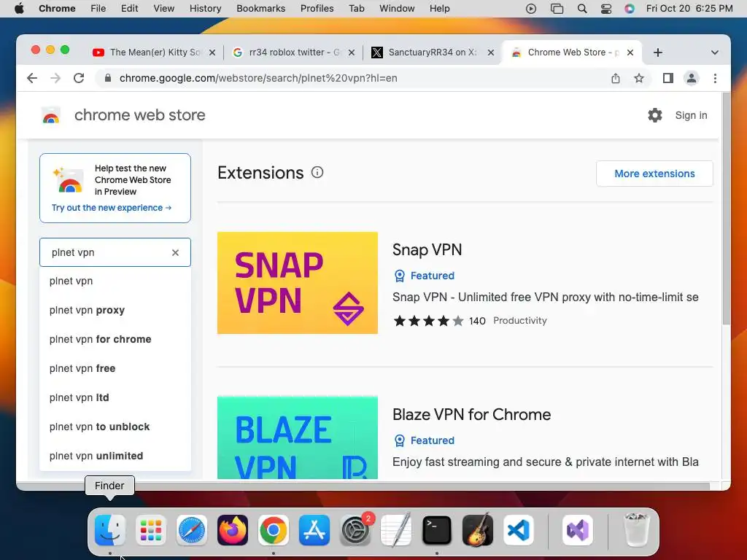Click Try out the new experience link

coord(112,208)
